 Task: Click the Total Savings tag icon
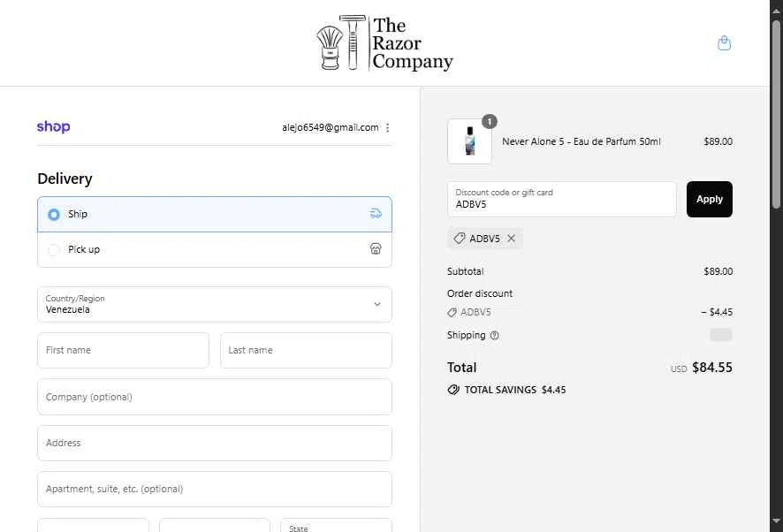coord(453,390)
